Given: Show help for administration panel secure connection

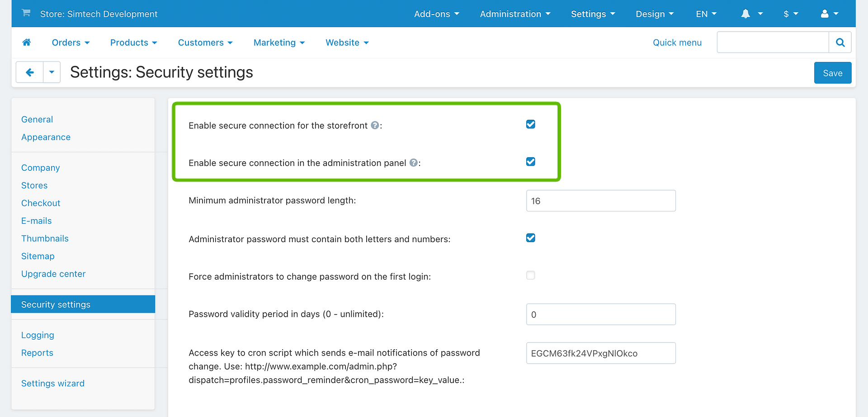Looking at the screenshot, I should point(413,163).
